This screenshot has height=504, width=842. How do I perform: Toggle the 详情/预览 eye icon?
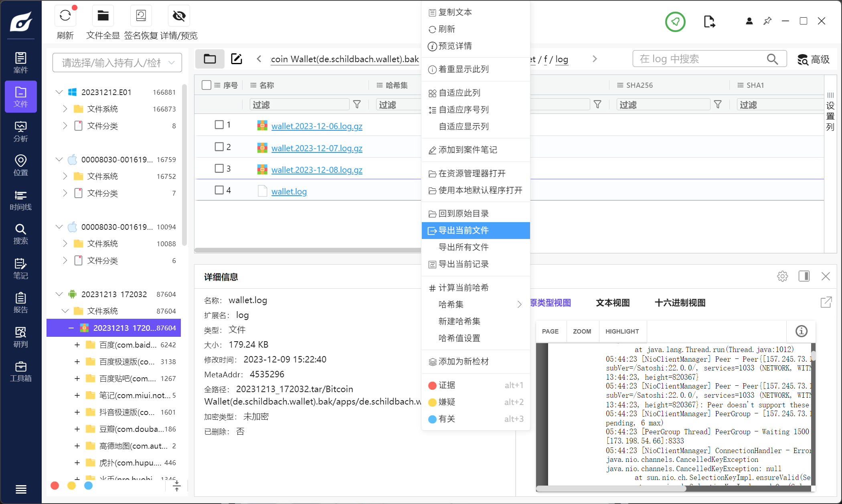(x=179, y=16)
